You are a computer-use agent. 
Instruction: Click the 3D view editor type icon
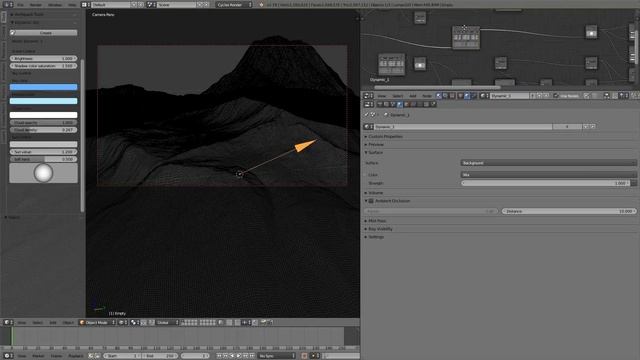coord(8,322)
